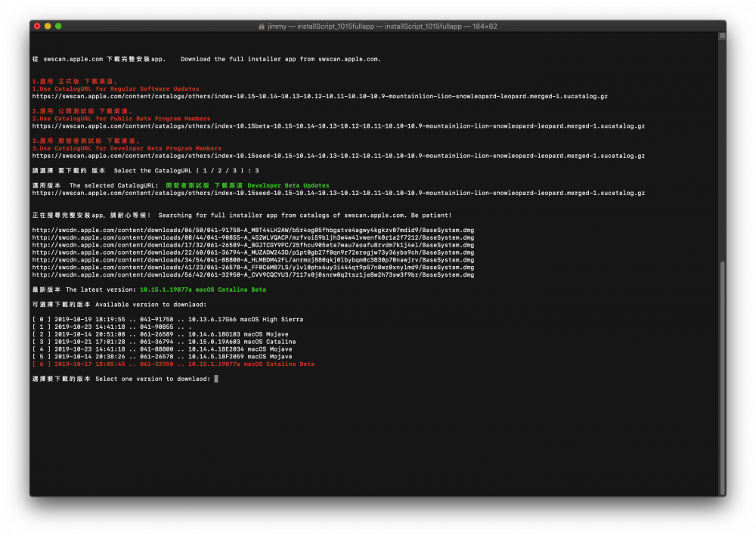Screen dimensions: 756x536
Task: Click the BaseSystem.dmg URL with 041-90855
Action: pyautogui.click(x=253, y=237)
